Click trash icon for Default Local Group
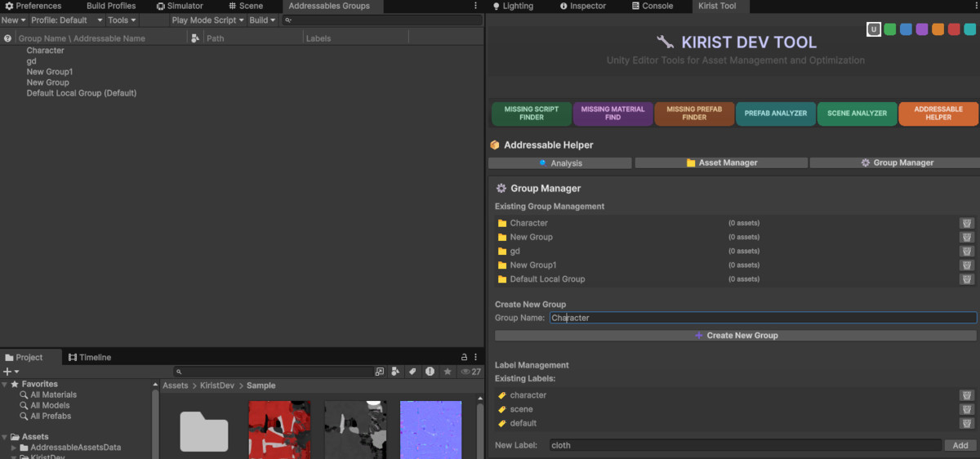 pos(967,279)
